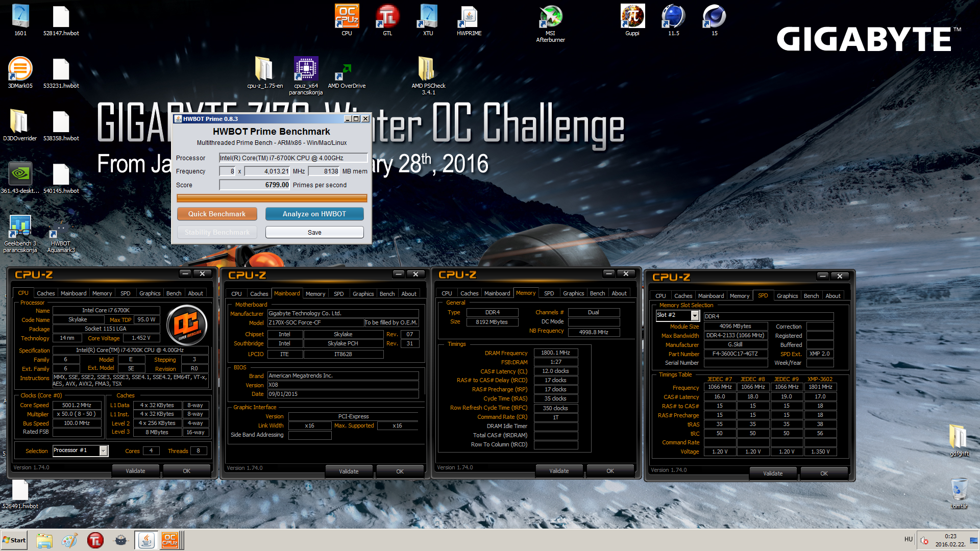Open the Start menu
980x551 pixels.
(x=14, y=540)
